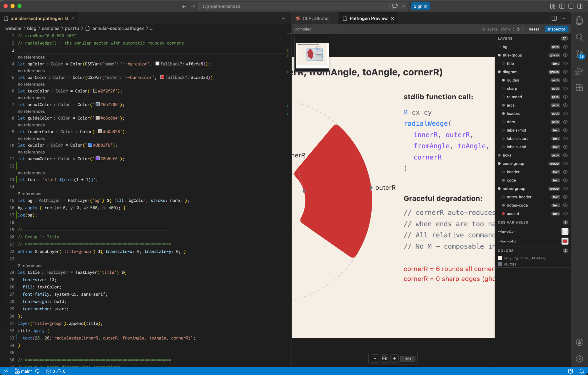Split the Pathogen Preview editor

point(554,18)
